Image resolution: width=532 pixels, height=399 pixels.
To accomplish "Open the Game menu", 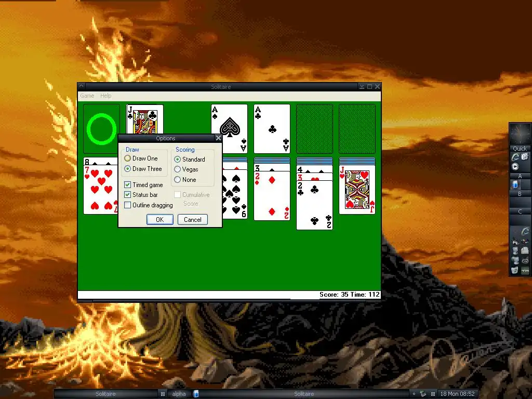I will coord(87,96).
